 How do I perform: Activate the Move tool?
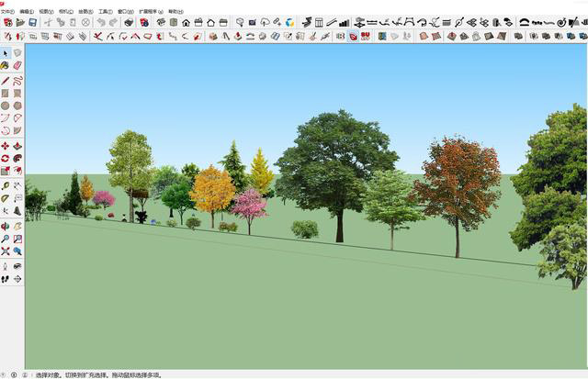click(x=6, y=146)
